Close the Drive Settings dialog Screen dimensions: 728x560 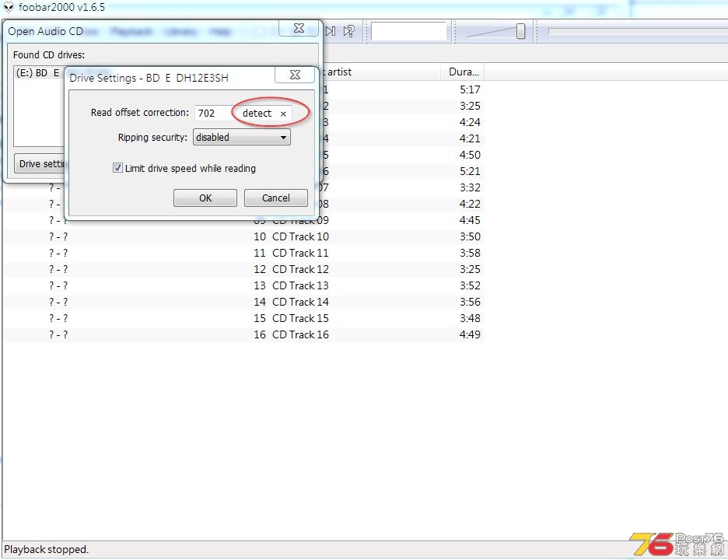[x=295, y=75]
